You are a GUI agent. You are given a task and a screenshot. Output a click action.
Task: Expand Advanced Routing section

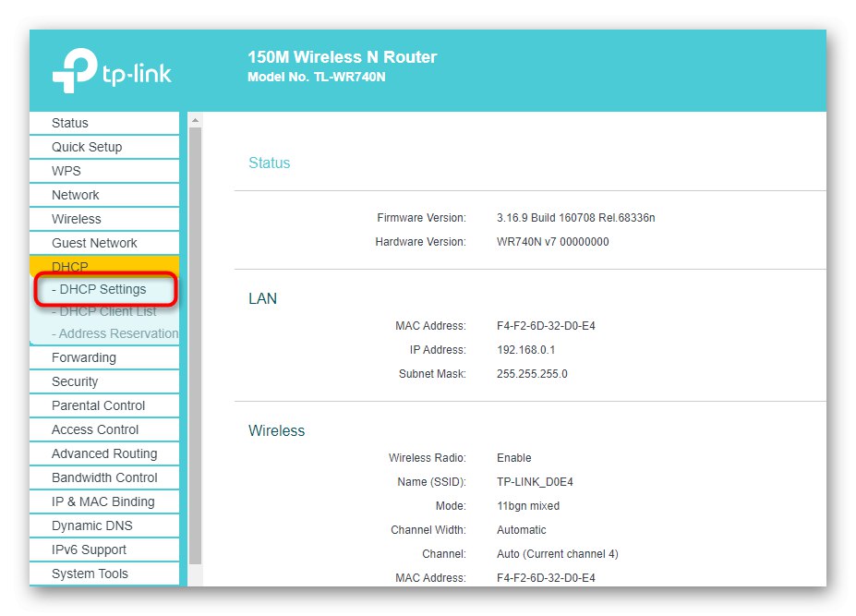pos(104,453)
